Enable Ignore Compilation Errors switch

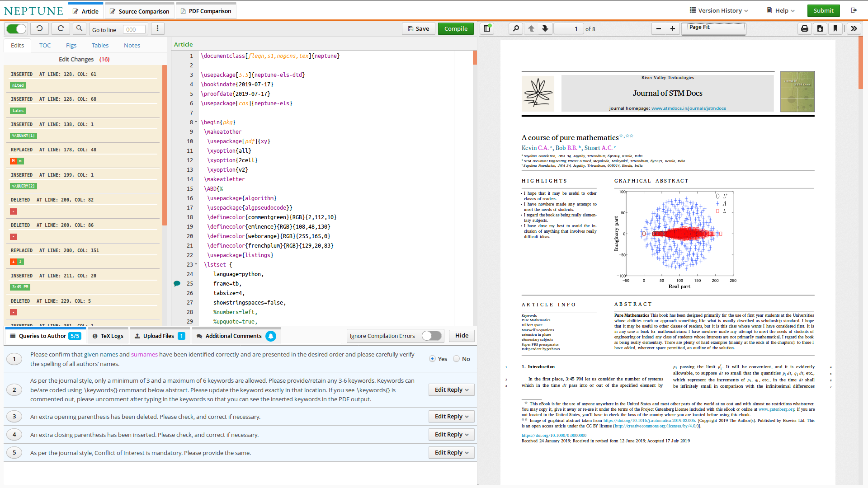431,336
